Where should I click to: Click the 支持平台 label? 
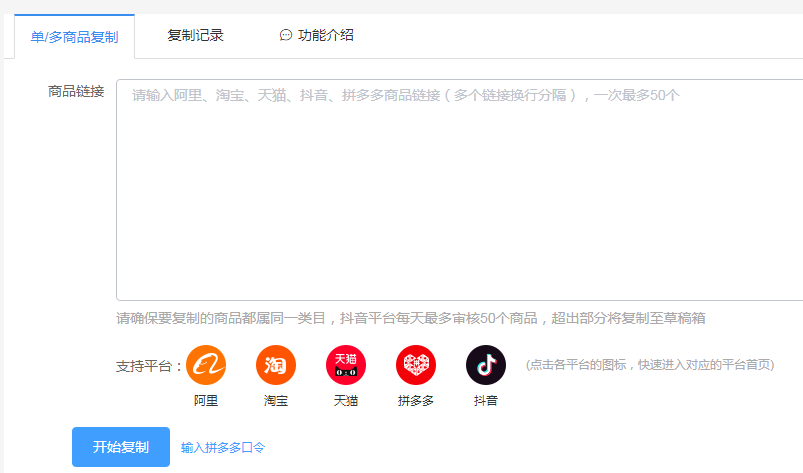click(149, 366)
